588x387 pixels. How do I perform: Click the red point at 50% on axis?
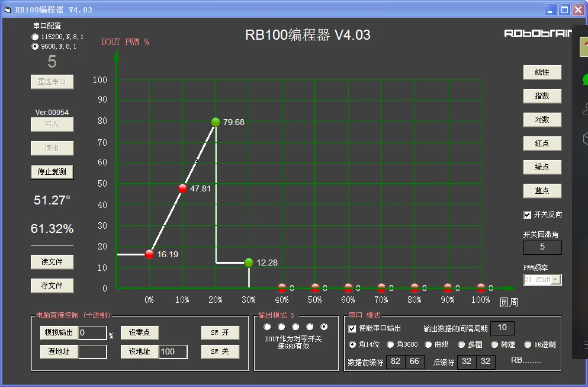click(x=315, y=288)
